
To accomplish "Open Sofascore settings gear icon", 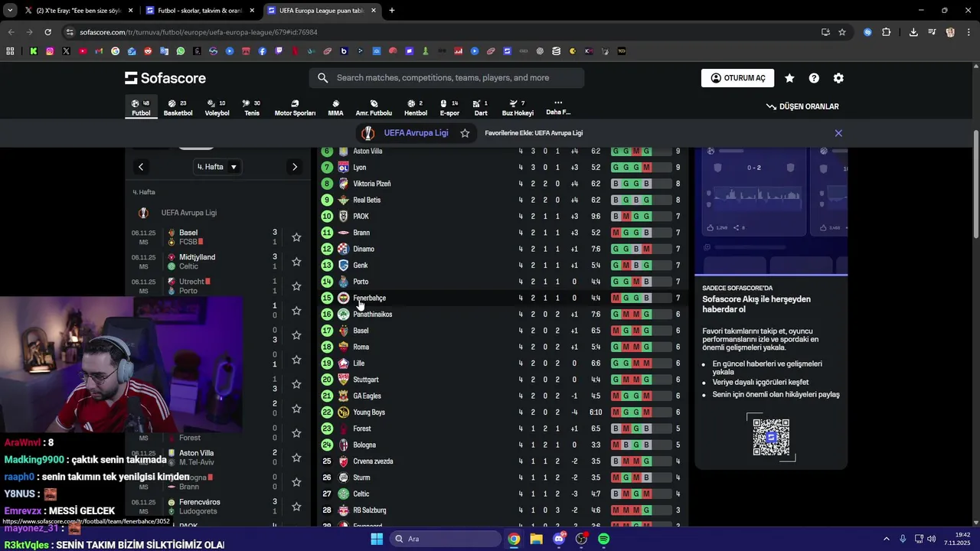I will coord(838,78).
